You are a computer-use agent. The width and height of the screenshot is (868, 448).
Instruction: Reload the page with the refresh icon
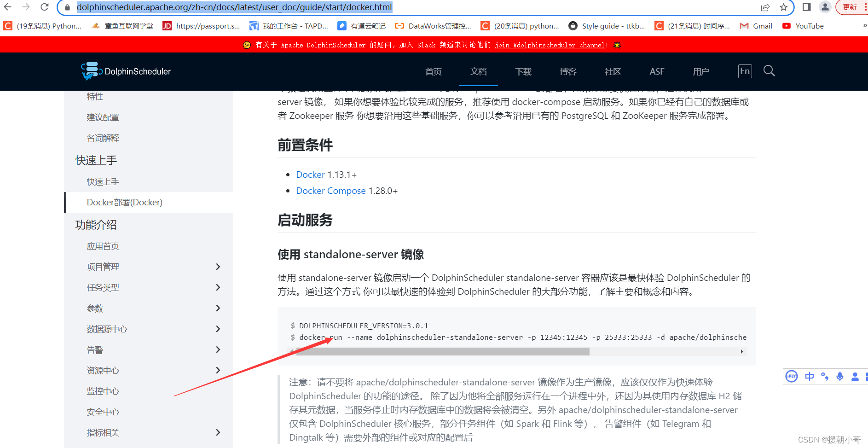(x=44, y=7)
